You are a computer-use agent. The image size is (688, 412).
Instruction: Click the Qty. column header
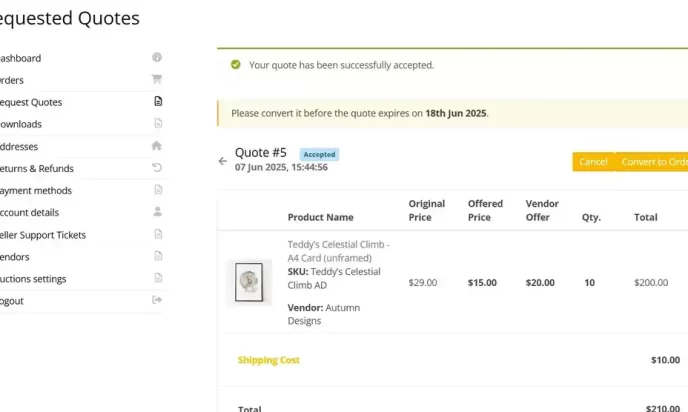(x=591, y=217)
